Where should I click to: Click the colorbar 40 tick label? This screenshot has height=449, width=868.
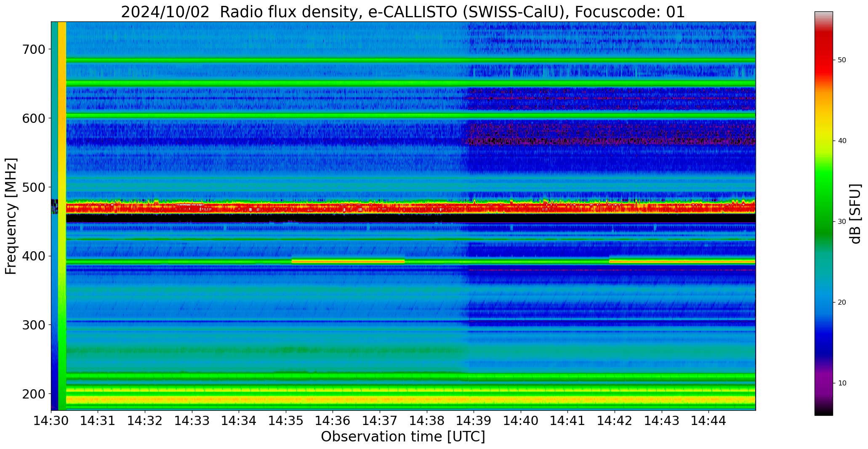click(x=842, y=141)
